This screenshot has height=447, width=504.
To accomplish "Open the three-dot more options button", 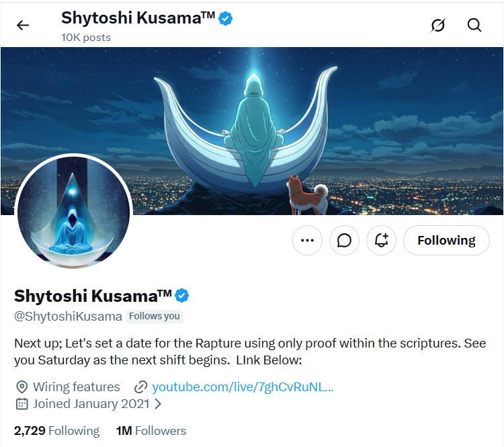I will tap(308, 241).
